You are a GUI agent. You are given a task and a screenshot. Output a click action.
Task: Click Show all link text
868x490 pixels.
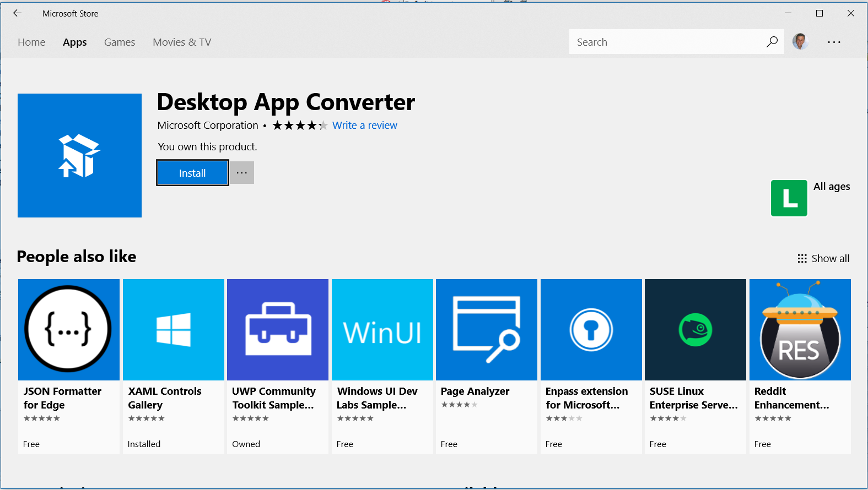point(831,259)
